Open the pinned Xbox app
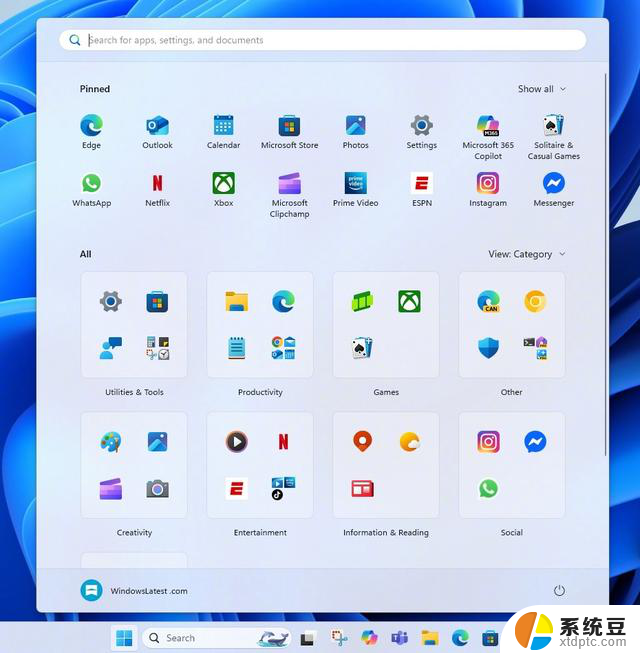 click(223, 183)
